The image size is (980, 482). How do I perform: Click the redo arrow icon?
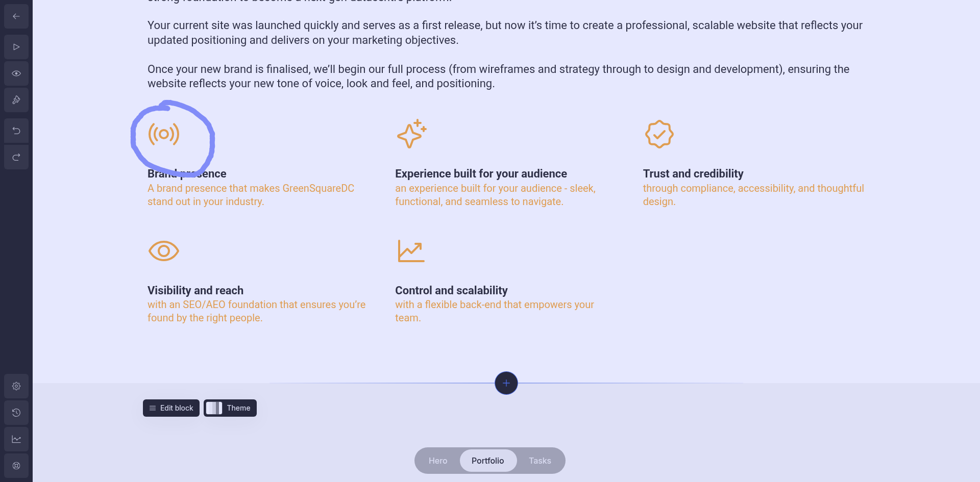click(x=16, y=157)
